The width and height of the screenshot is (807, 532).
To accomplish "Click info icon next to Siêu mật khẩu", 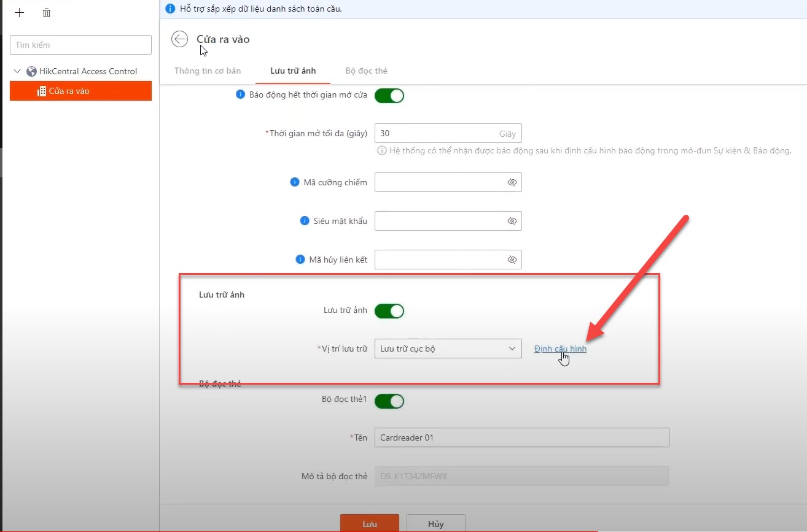I will coord(305,221).
